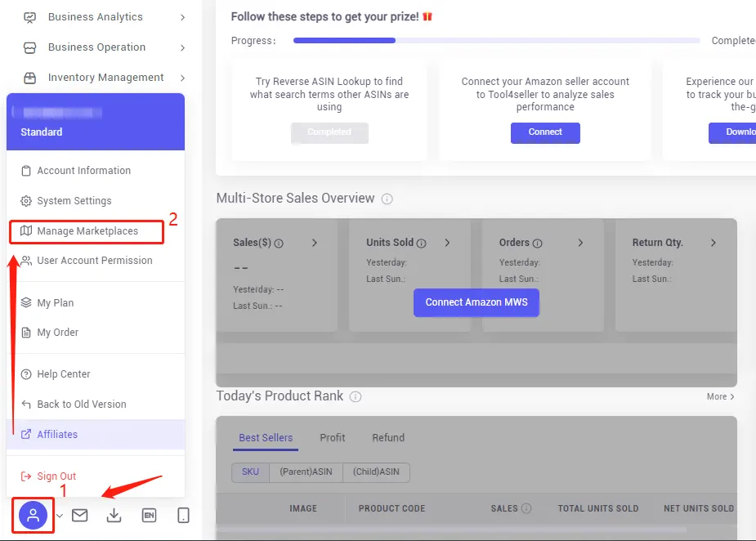Click the blue progress bar

point(343,39)
